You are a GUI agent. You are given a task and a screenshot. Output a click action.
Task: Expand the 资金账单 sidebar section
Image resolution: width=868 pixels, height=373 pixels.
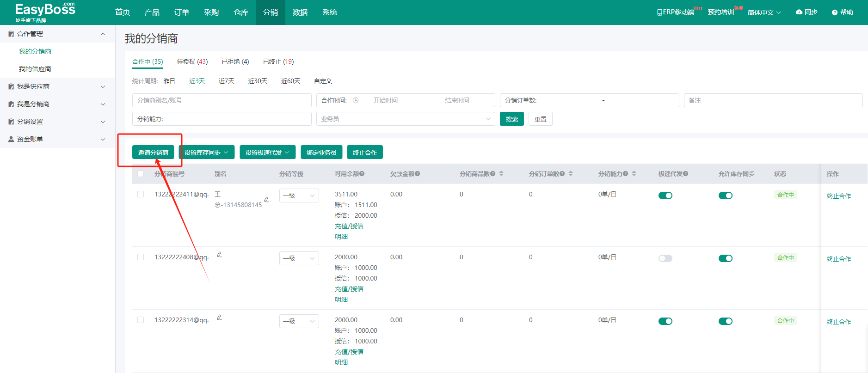pyautogui.click(x=103, y=139)
